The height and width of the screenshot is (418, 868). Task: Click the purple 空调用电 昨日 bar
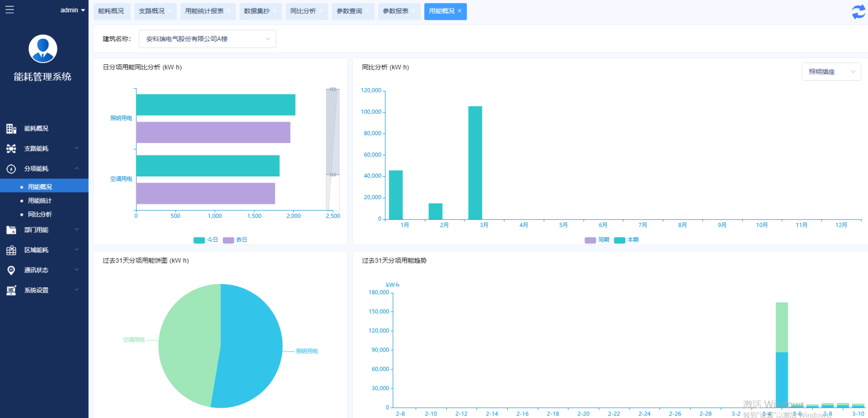[205, 193]
